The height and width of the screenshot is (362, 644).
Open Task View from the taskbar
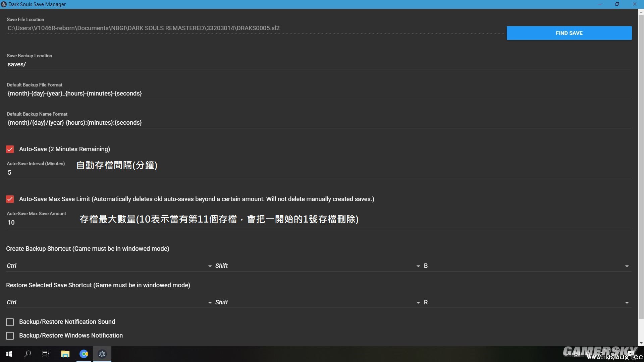coord(46,354)
